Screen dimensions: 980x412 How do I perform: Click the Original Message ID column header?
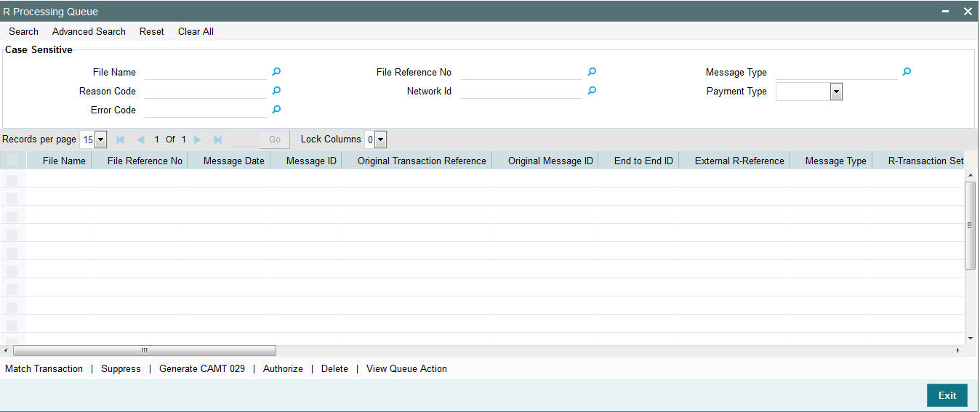(545, 161)
